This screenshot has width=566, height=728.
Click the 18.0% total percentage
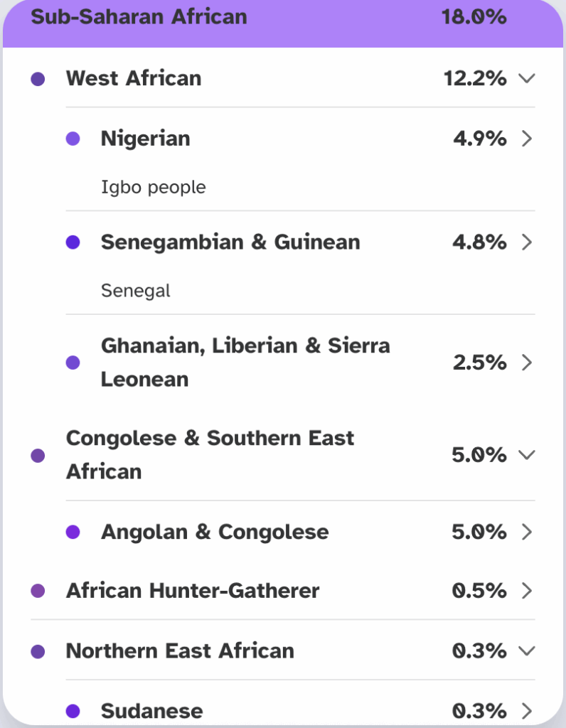pos(474,17)
